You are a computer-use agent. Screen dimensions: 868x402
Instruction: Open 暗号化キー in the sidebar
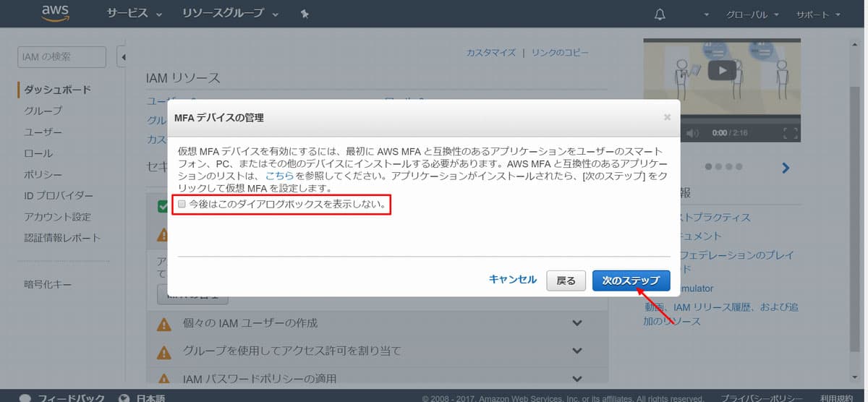point(48,285)
